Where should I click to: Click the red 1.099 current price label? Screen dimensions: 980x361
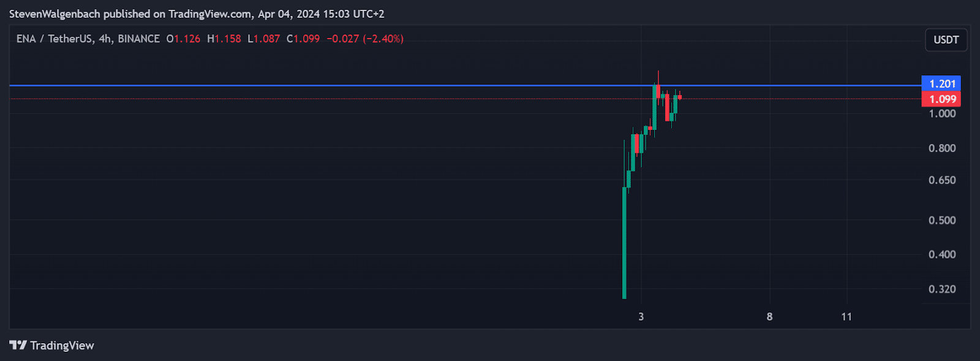(x=941, y=99)
